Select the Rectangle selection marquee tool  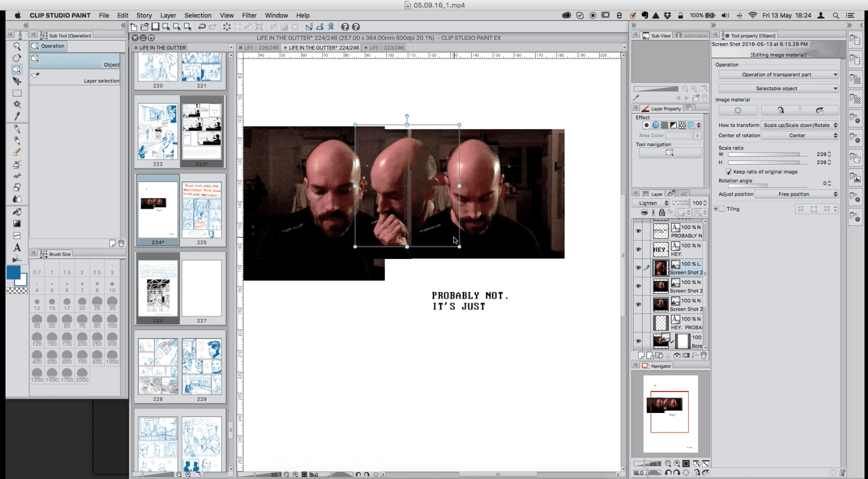click(17, 93)
